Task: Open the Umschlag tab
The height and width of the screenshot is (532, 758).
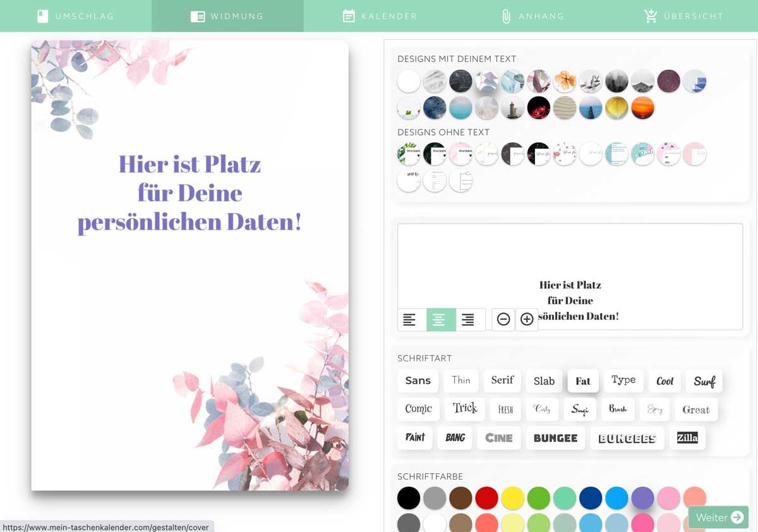Action: click(x=76, y=16)
